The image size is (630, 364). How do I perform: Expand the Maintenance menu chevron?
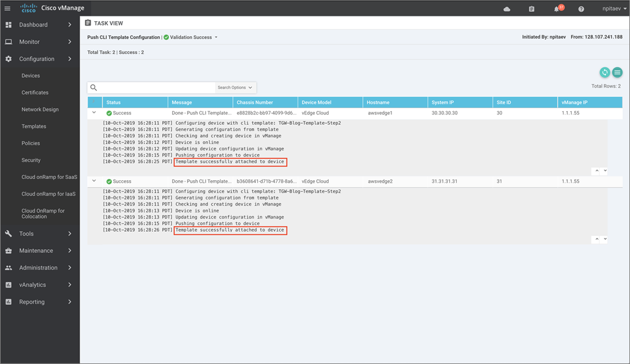[x=70, y=251]
